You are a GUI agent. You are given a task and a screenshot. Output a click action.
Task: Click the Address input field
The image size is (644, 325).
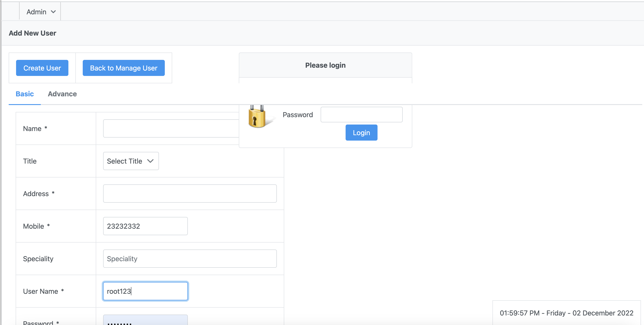coord(190,193)
